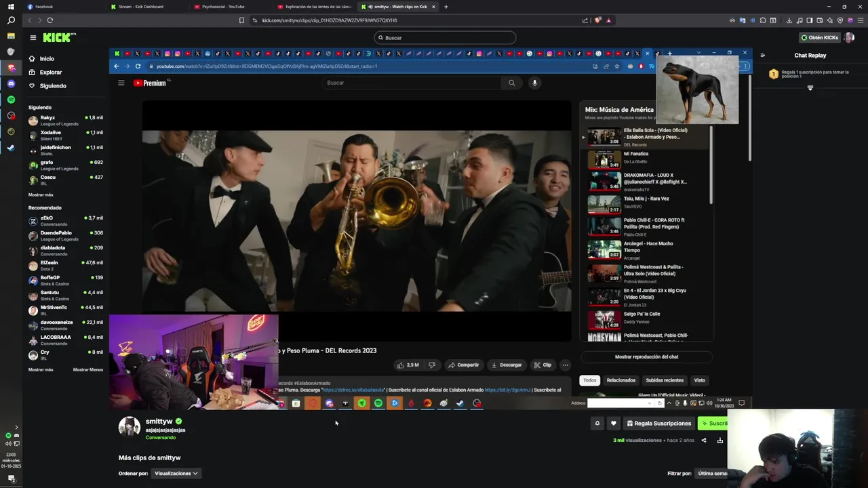
Task: Open the Kick sidebar hamburger menu
Action: pos(33,38)
